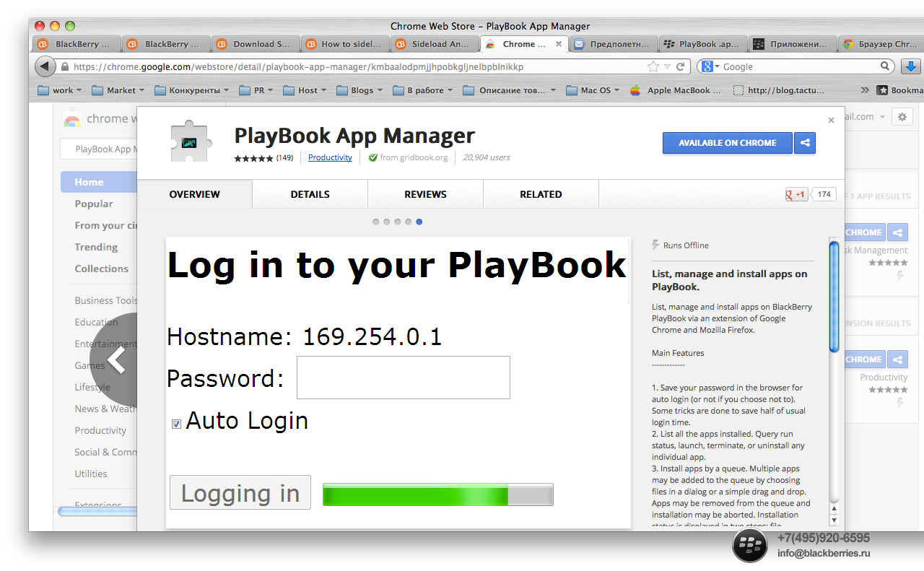
Task: Open the work bookmarks folder
Action: (59, 90)
